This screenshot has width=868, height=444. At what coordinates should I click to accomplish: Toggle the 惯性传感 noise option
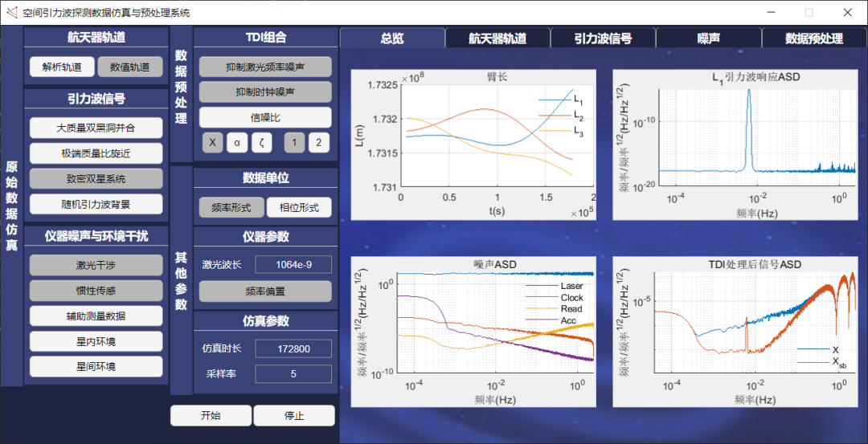point(96,290)
